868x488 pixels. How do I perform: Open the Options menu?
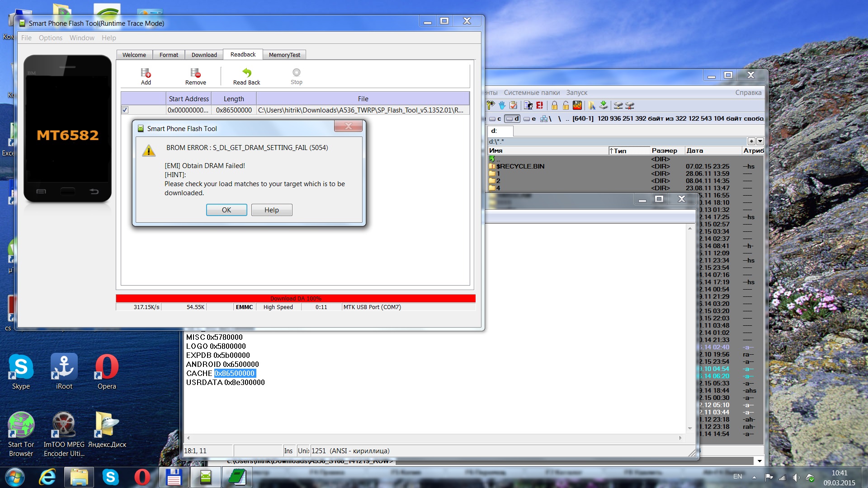[x=50, y=38]
